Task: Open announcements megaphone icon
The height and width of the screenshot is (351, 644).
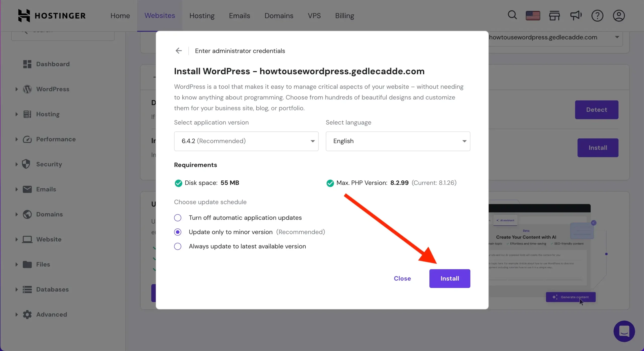Action: tap(576, 16)
